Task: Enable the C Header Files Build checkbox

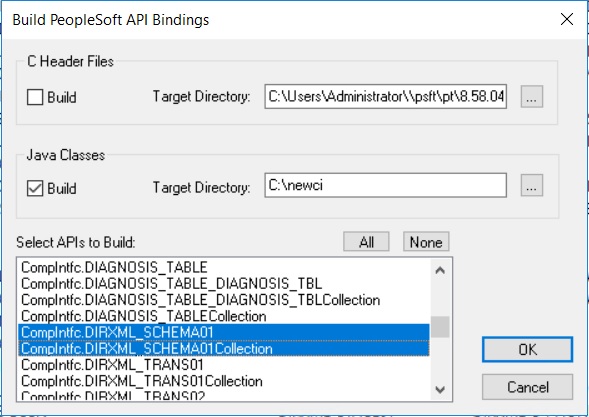Action: pos(35,97)
